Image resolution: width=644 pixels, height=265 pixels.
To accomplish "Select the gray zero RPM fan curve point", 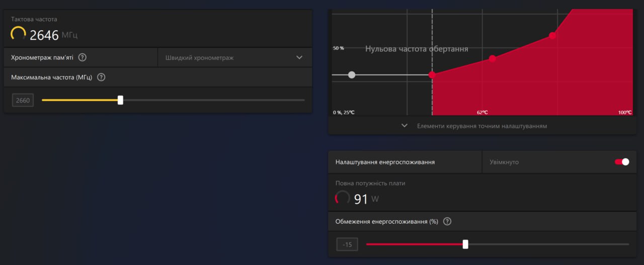I will (x=352, y=75).
